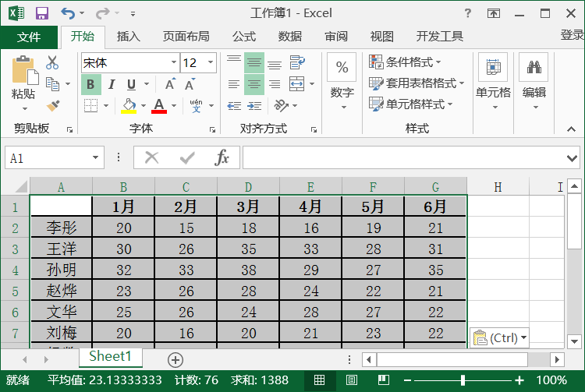Wrap text in cell
This screenshot has width=585, height=392.
point(297,62)
